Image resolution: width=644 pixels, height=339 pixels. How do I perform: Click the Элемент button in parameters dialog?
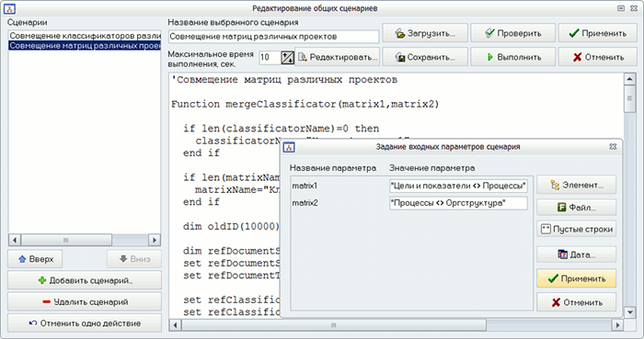(576, 185)
